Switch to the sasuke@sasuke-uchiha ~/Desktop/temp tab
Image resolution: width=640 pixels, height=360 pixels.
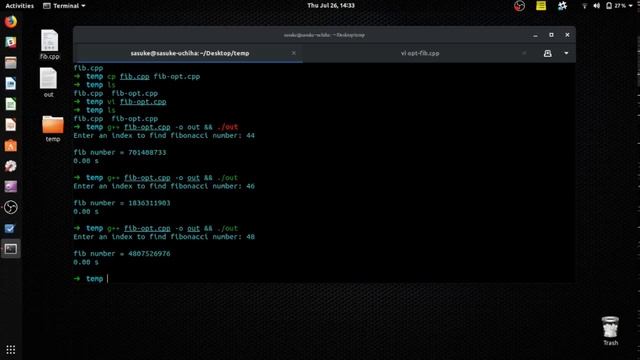(190, 53)
